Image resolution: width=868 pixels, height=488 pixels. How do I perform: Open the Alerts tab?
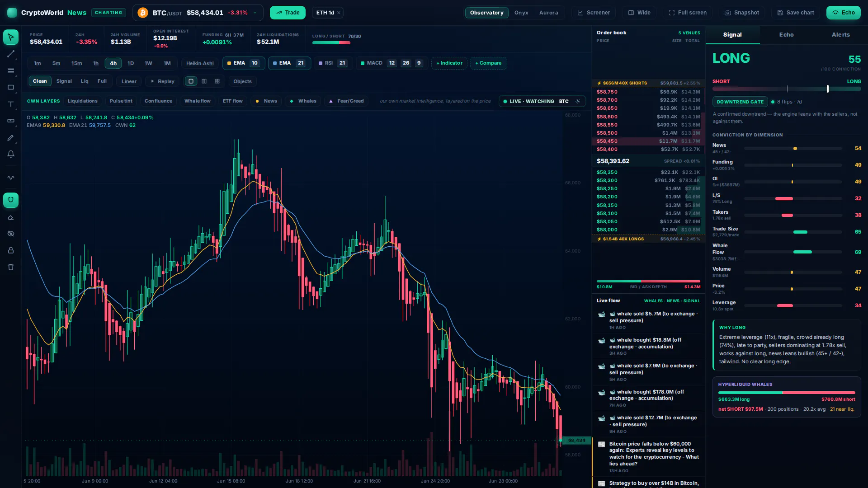(x=841, y=35)
